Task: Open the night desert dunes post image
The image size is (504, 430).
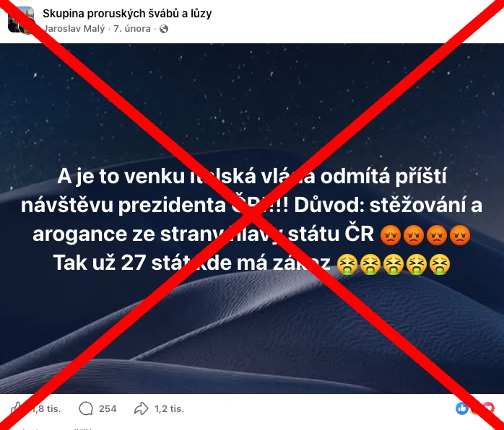Action: (252, 219)
